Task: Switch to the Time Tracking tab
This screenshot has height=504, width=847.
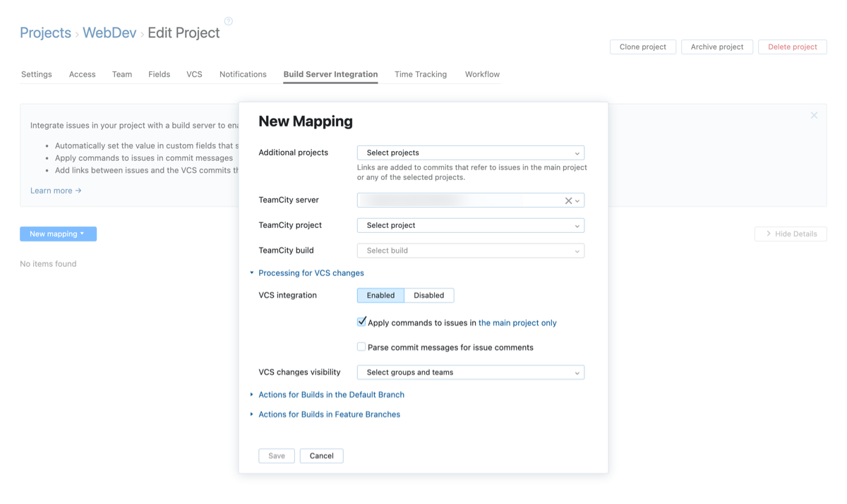Action: [x=420, y=74]
